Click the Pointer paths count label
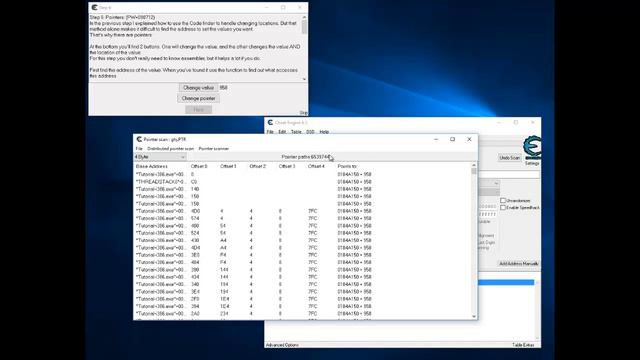This screenshot has width=640, height=360. [305, 157]
